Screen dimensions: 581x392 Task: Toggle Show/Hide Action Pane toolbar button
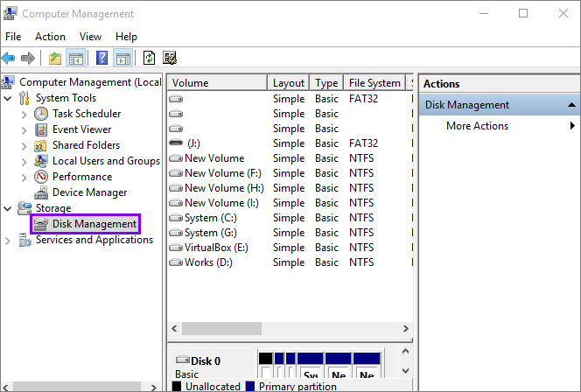pos(122,59)
